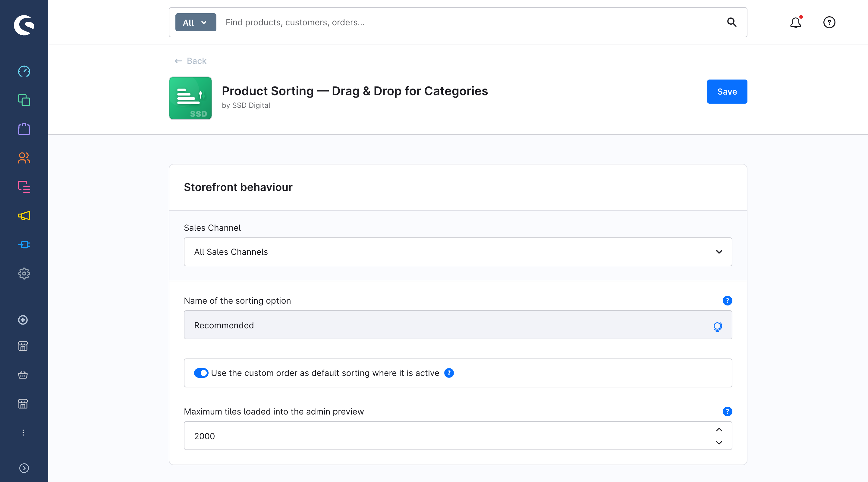Decrease maximum tiles with down arrow
868x482 pixels.
719,443
